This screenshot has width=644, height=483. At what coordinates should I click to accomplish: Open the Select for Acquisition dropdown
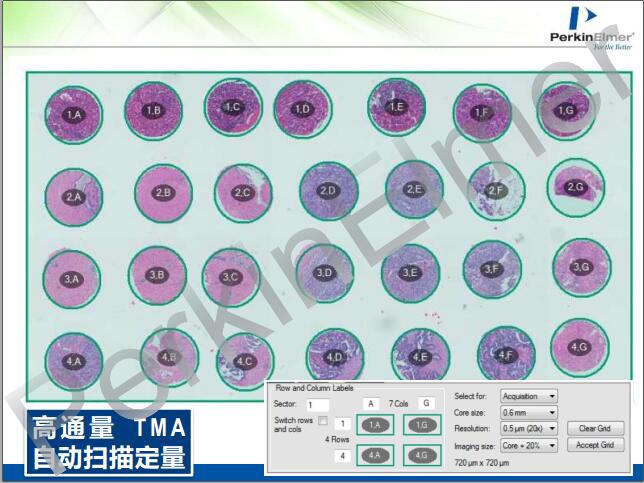[x=529, y=396]
